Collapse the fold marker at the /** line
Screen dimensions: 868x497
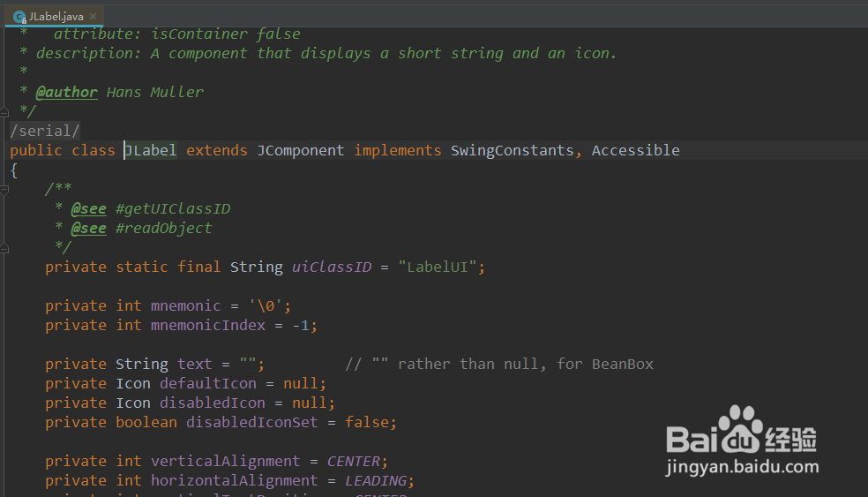coord(4,190)
